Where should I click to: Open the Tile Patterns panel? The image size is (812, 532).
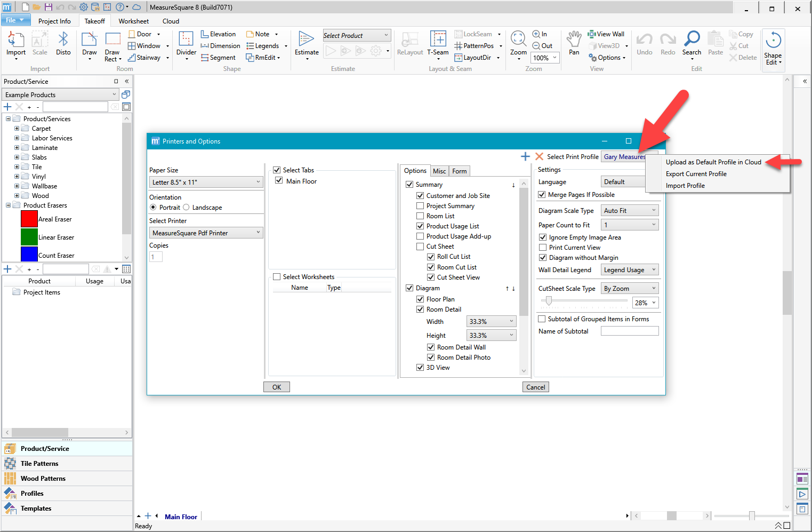pos(67,464)
